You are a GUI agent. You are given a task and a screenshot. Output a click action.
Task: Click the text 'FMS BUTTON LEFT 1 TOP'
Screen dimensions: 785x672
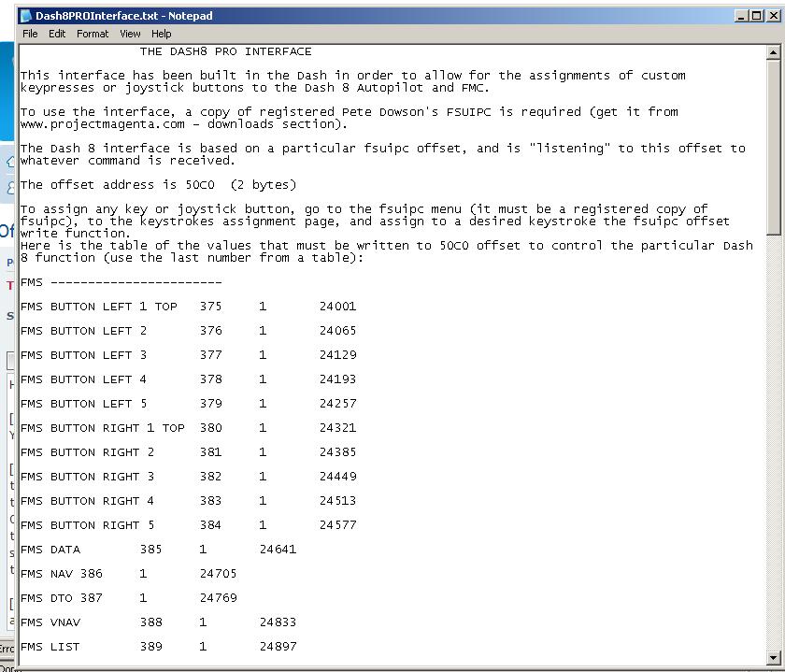coord(99,307)
